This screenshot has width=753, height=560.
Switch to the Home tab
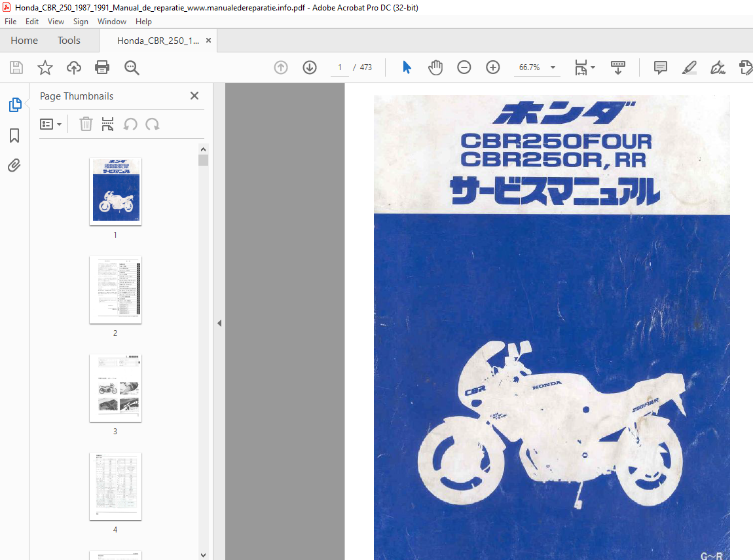24,41
